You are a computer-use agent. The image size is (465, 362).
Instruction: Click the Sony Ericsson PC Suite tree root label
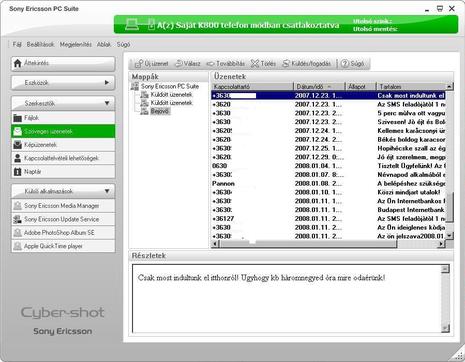click(170, 86)
